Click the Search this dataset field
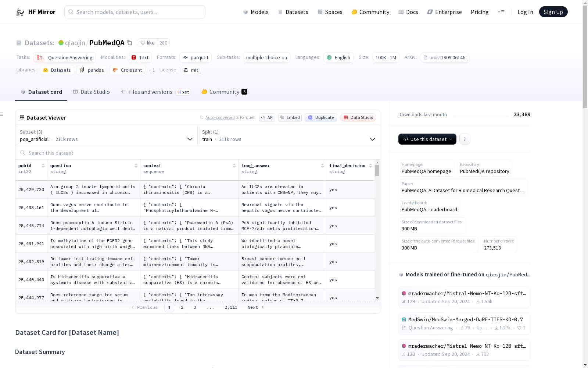This screenshot has height=368, width=588. pyautogui.click(x=198, y=153)
